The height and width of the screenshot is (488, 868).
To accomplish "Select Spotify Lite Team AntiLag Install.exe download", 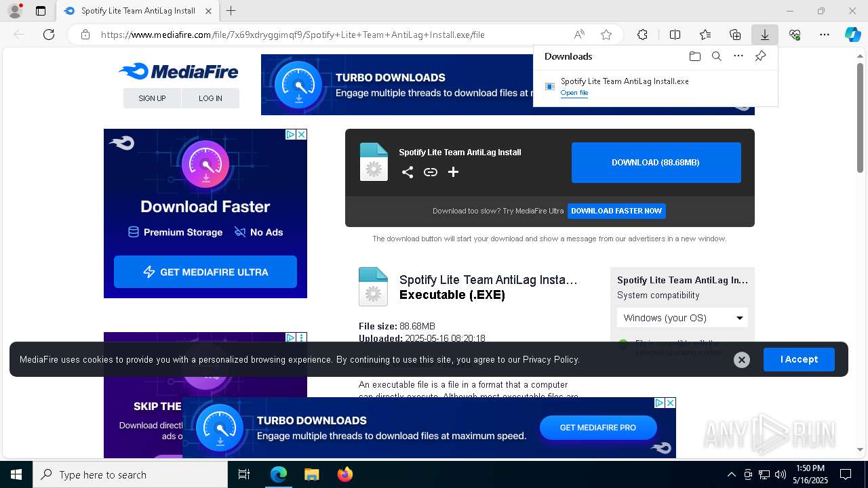I will coord(625,81).
